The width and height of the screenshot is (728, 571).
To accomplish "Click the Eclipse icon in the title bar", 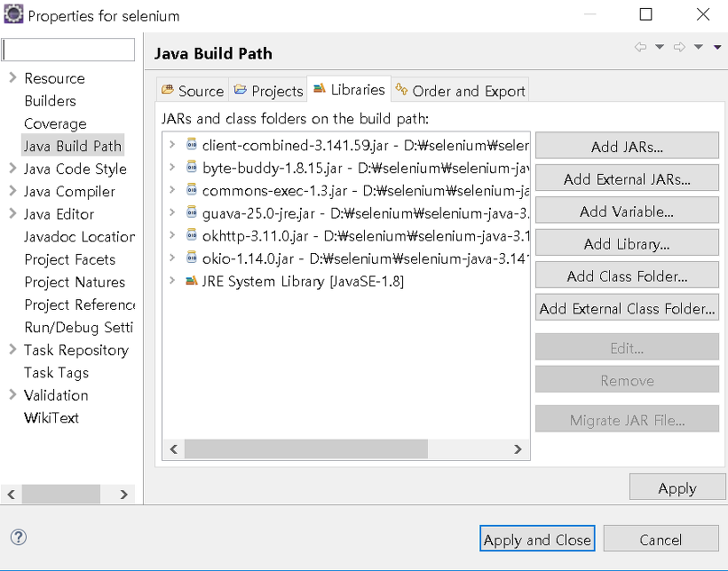I will tap(13, 14).
